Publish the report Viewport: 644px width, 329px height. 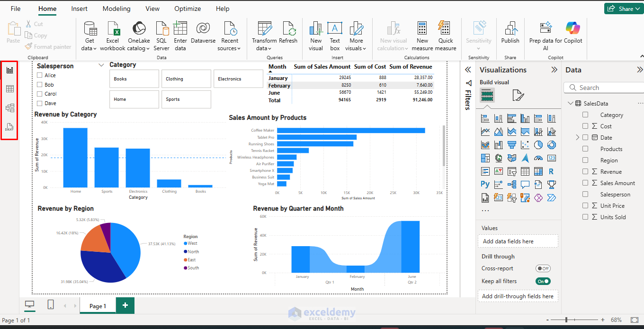point(510,33)
